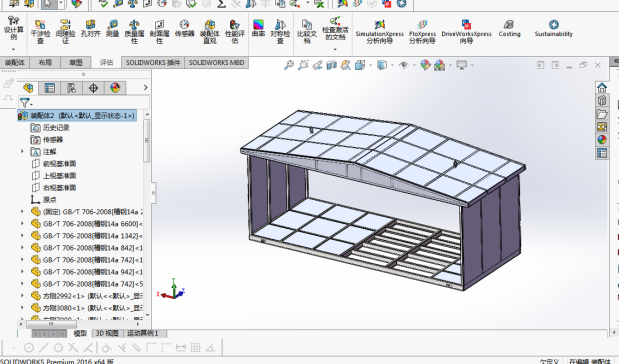Switch to the 布局 ribbon tab
The width and height of the screenshot is (619, 364).
pyautogui.click(x=45, y=62)
